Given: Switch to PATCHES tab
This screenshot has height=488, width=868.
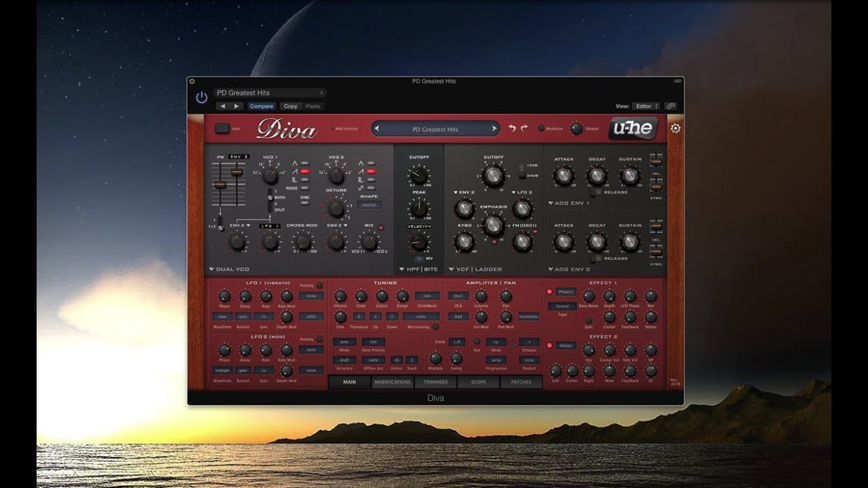Looking at the screenshot, I should pos(521,382).
